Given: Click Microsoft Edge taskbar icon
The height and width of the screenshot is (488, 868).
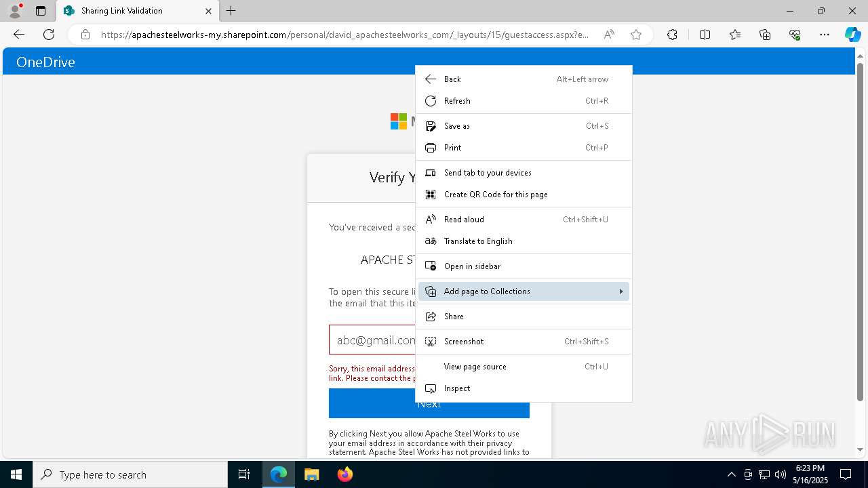Looking at the screenshot, I should point(279,474).
